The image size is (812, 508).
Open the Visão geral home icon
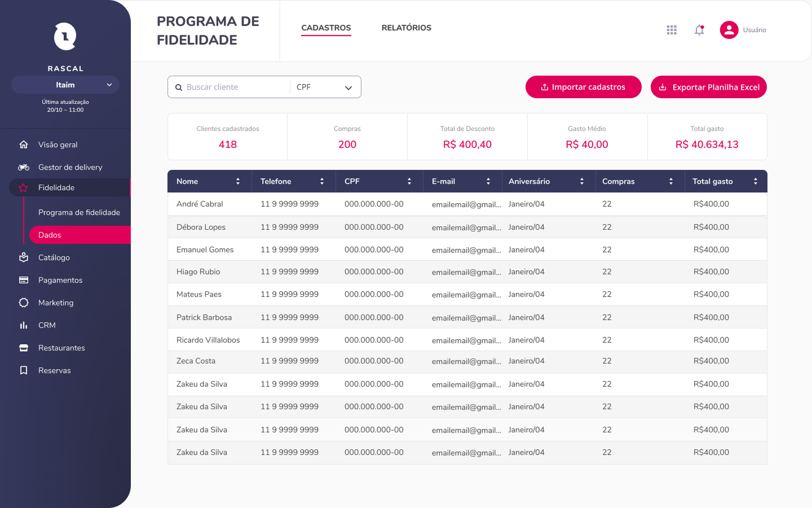(23, 144)
